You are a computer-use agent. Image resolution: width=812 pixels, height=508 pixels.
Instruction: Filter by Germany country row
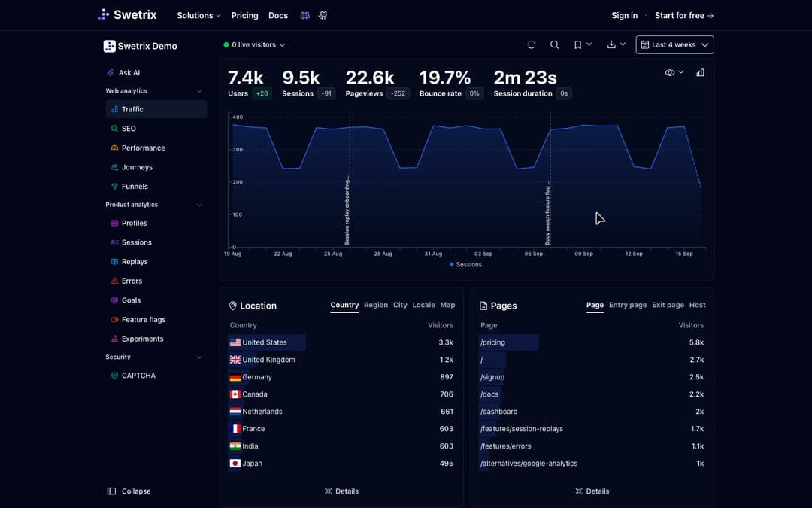(x=341, y=377)
